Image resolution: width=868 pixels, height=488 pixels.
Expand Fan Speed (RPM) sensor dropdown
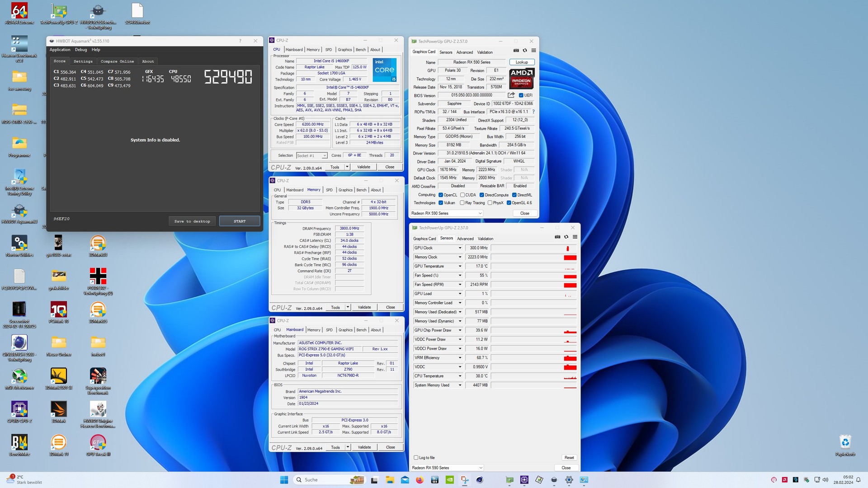460,285
